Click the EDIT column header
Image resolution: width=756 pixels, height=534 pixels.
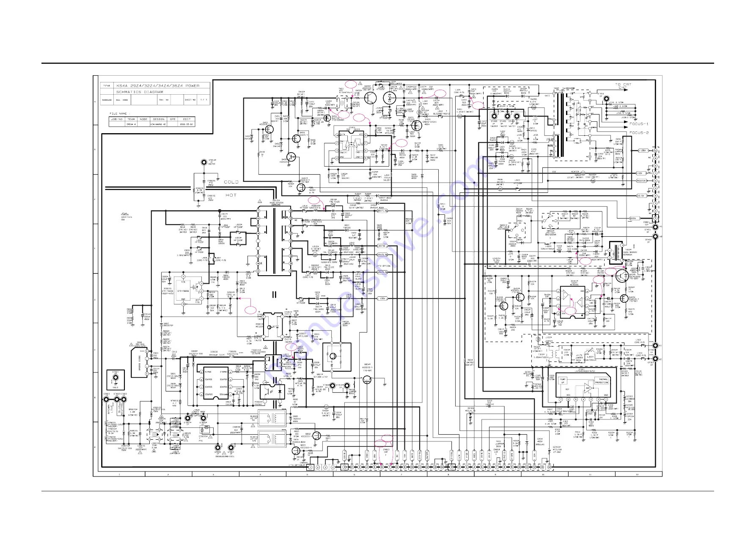pos(187,119)
